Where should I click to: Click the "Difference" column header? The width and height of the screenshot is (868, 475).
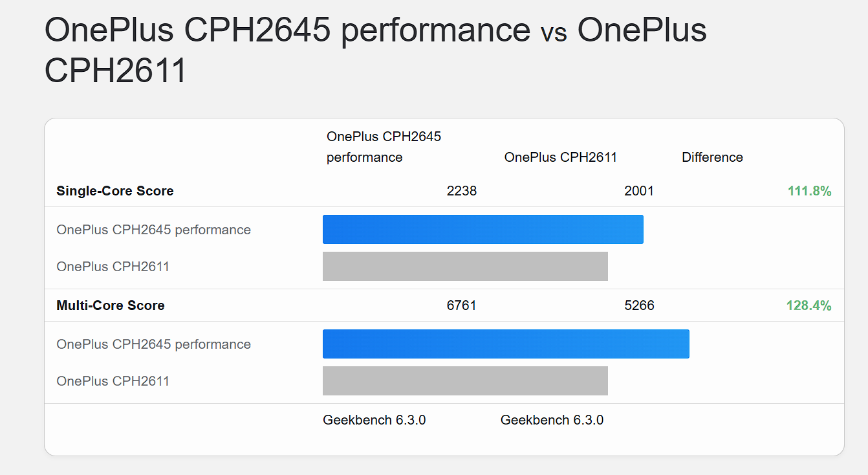click(x=712, y=157)
